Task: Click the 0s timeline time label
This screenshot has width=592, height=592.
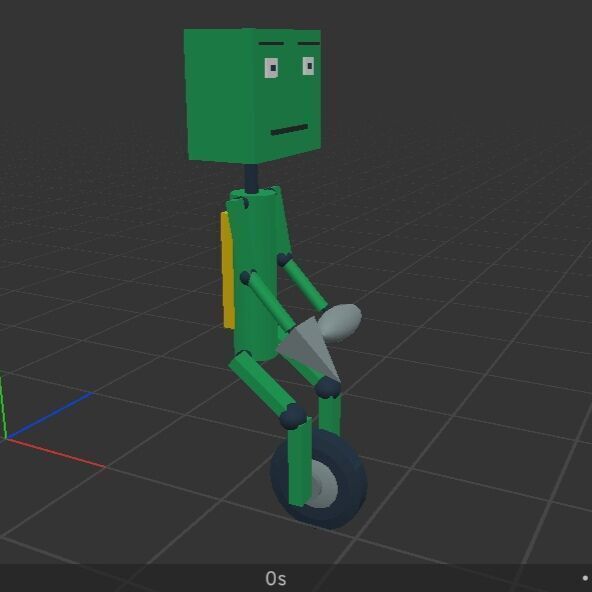Action: [276, 578]
